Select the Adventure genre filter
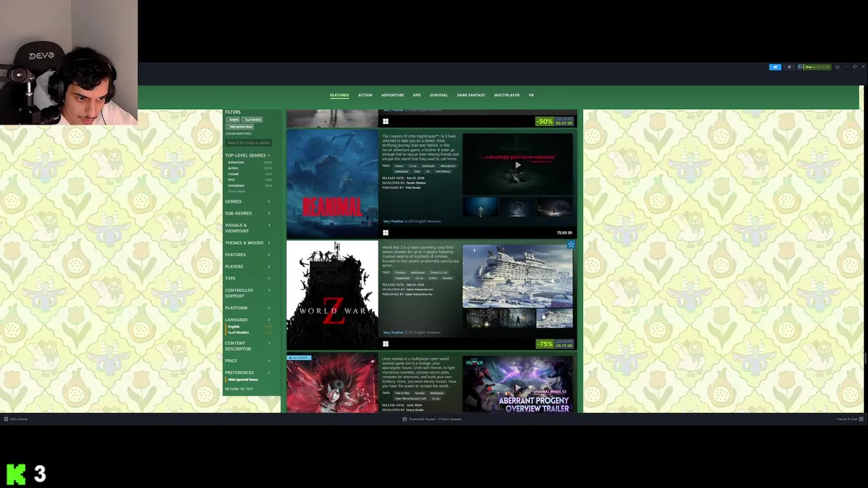Image resolution: width=868 pixels, height=488 pixels. 249,163
